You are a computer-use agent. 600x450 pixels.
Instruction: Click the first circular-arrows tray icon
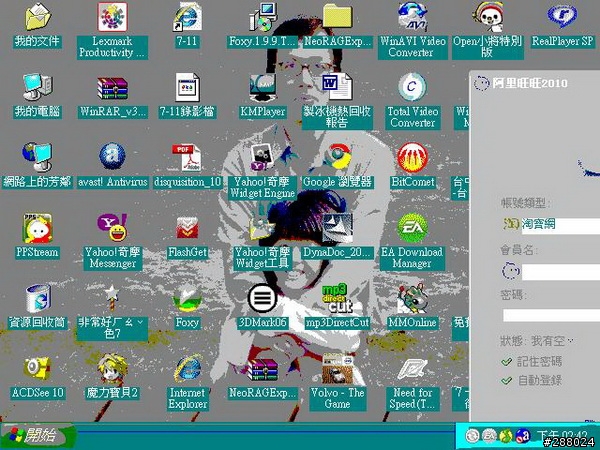point(473,436)
